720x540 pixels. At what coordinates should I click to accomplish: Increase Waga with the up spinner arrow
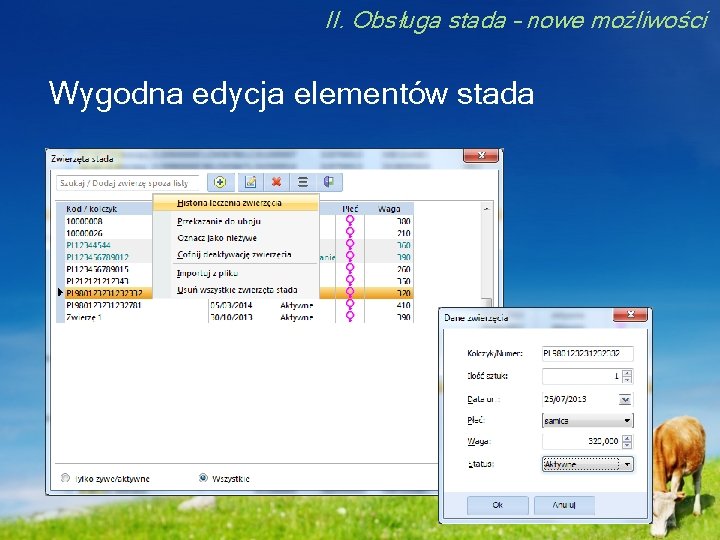(x=627, y=438)
